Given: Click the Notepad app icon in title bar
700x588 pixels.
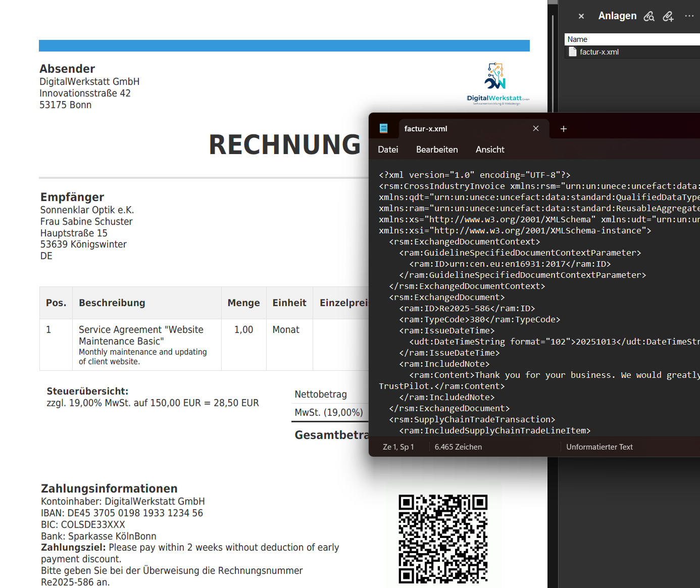Looking at the screenshot, I should 384,128.
